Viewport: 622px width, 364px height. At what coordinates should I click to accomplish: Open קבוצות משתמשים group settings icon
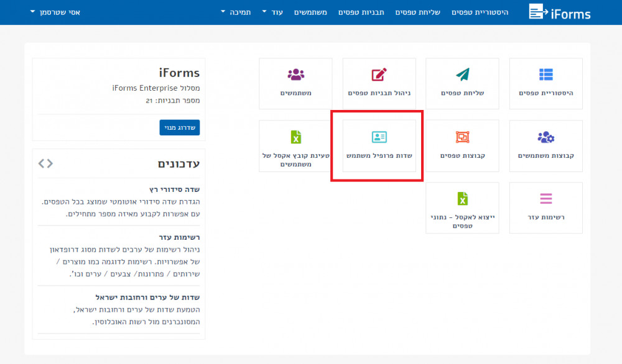(x=546, y=137)
